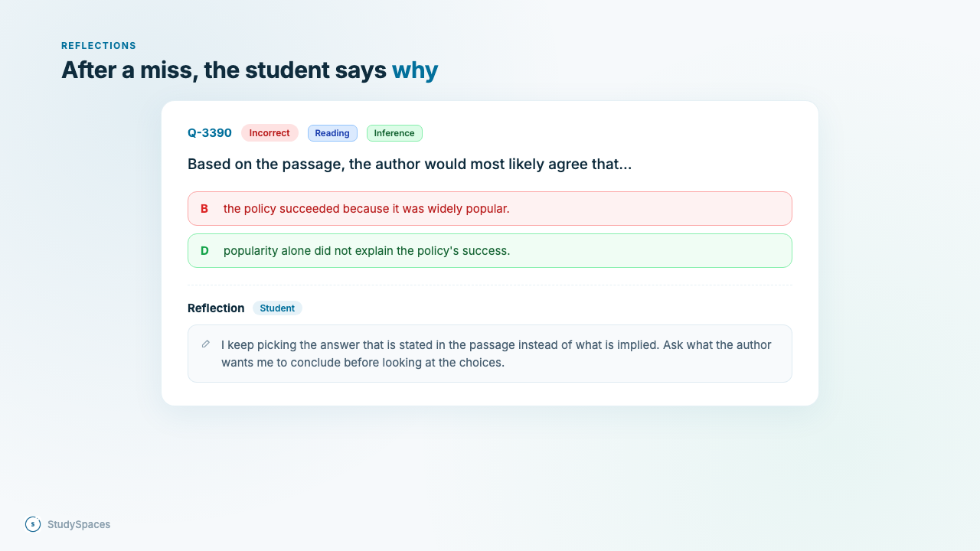The width and height of the screenshot is (980, 551).
Task: Click the question prompt 'Based on the passage'
Action: (x=410, y=164)
